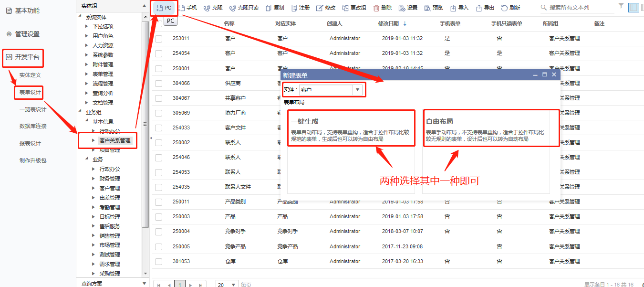Choose the 一键生成 layout option
Screen dimensions: 644x287
(351, 128)
